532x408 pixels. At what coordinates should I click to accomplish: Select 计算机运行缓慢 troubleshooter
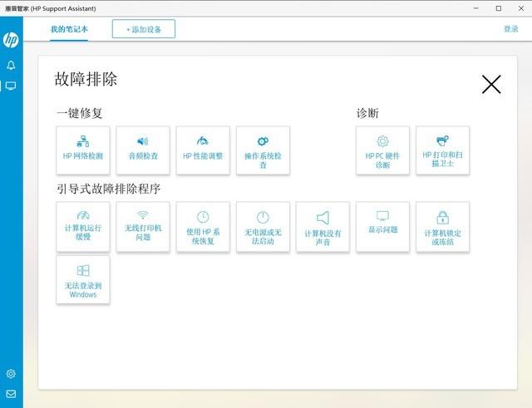pos(83,226)
